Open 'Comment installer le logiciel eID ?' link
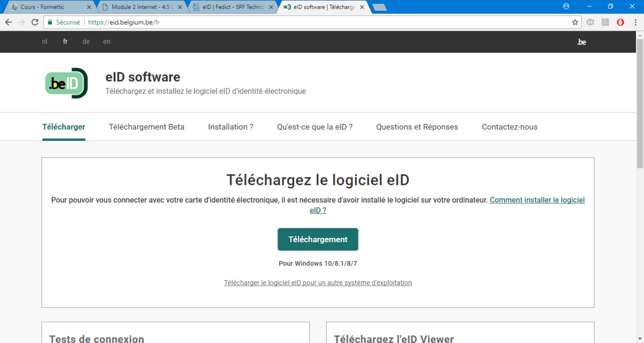This screenshot has width=644, height=343. [x=537, y=200]
